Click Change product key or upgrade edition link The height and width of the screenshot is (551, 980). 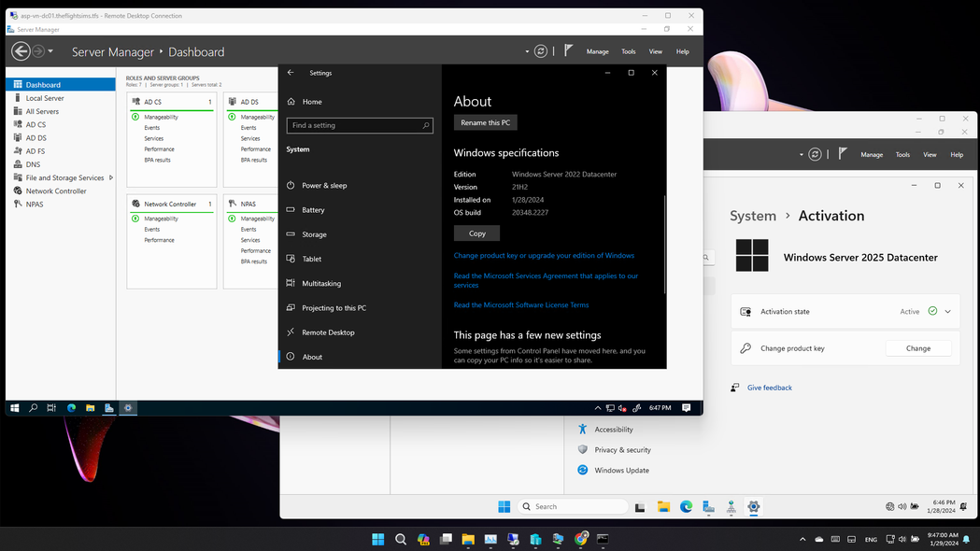tap(544, 256)
